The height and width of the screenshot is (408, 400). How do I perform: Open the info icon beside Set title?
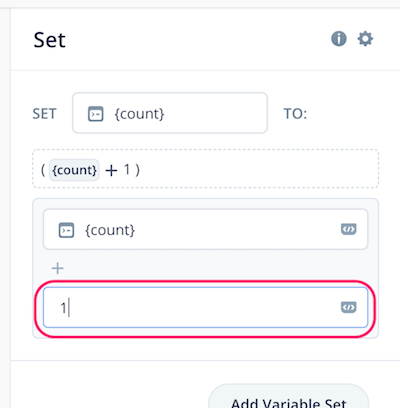[x=339, y=39]
